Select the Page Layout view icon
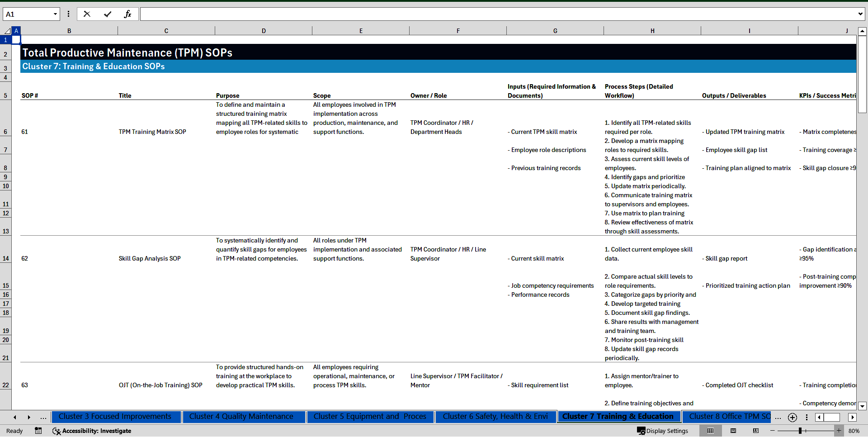 pyautogui.click(x=733, y=431)
